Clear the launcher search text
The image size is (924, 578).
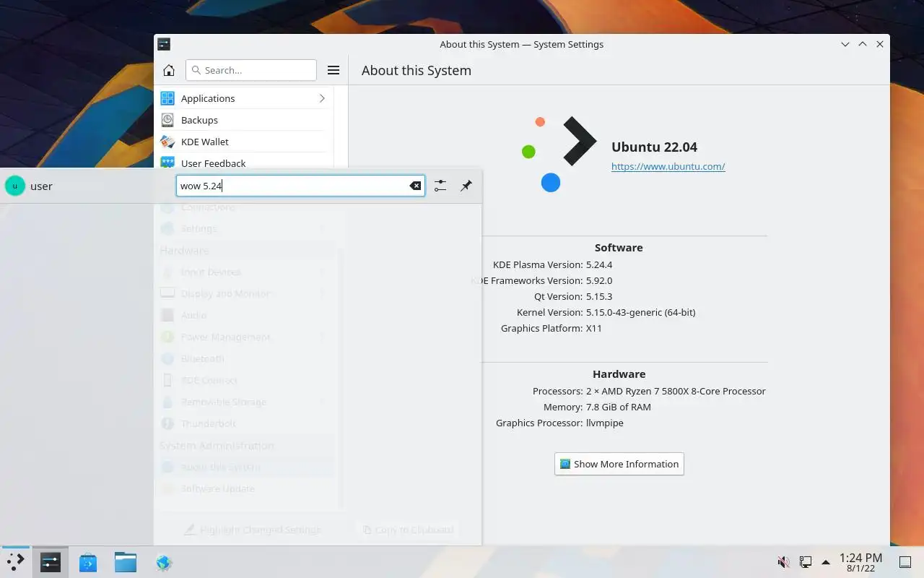pyautogui.click(x=415, y=186)
